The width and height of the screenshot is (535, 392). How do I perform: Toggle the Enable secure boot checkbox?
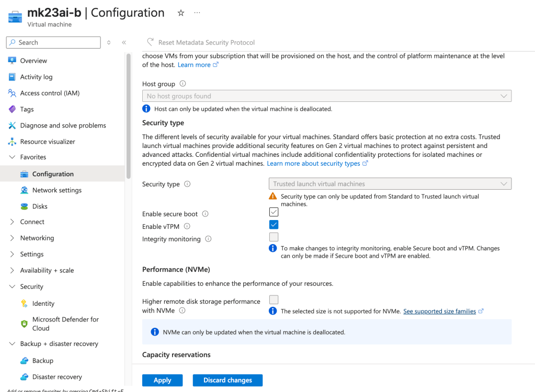274,212
